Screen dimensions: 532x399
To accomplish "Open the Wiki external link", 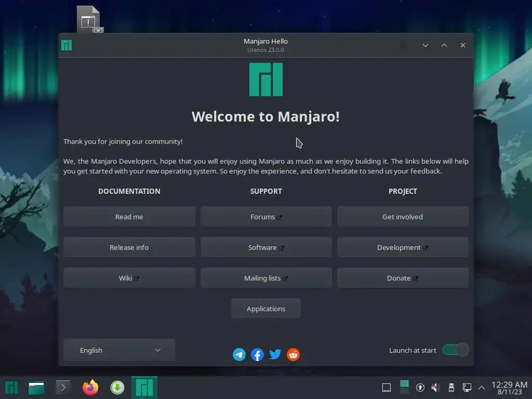I will [x=129, y=278].
